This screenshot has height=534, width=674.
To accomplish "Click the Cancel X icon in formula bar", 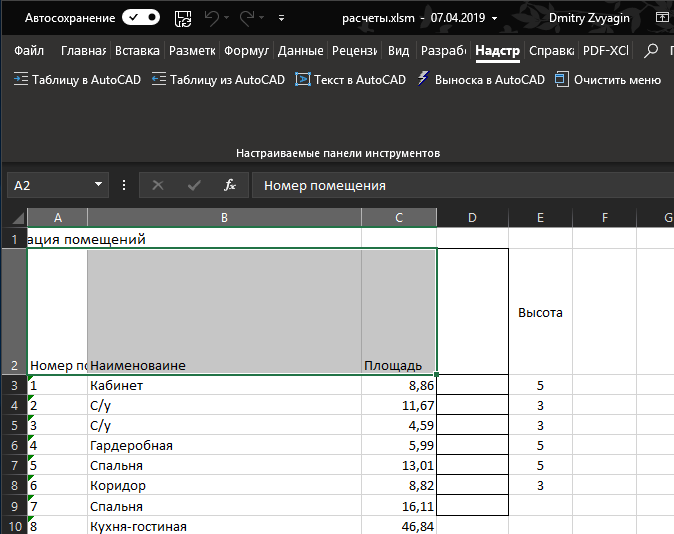I will tap(158, 185).
